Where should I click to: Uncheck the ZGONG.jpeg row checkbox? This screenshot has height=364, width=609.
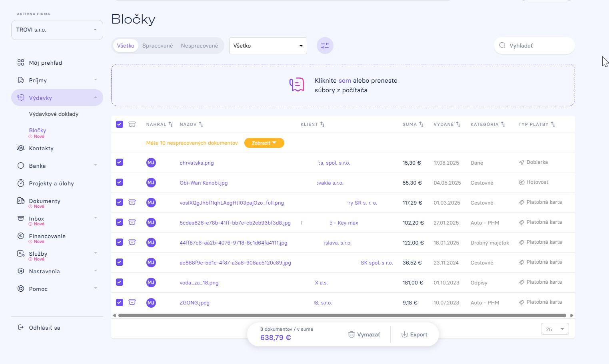[120, 302]
